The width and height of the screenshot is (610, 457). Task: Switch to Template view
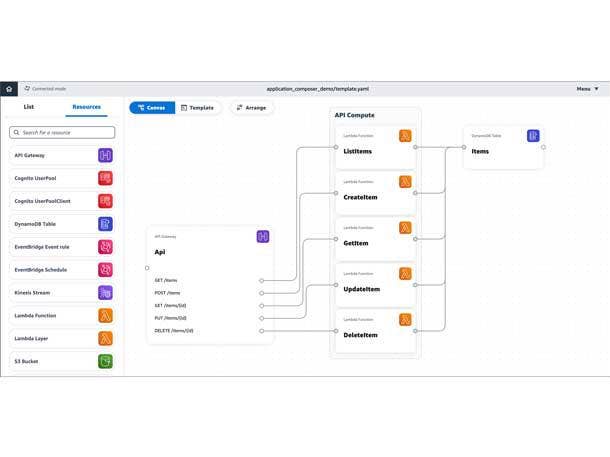click(197, 107)
